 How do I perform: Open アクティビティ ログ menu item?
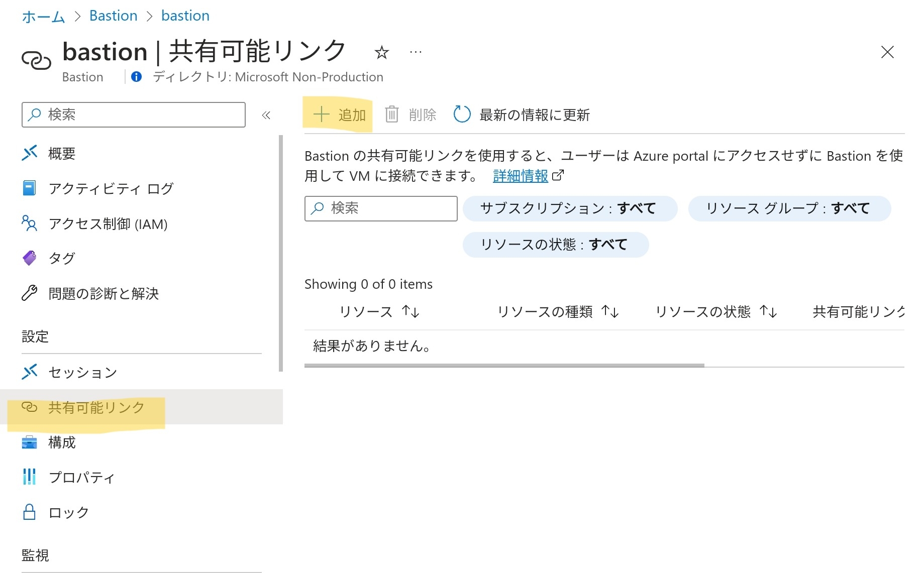click(x=111, y=188)
